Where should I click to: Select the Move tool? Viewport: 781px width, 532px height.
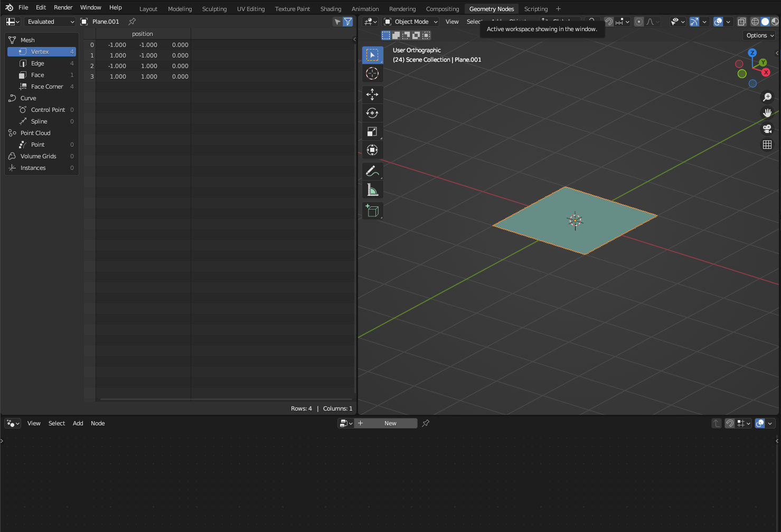point(372,94)
